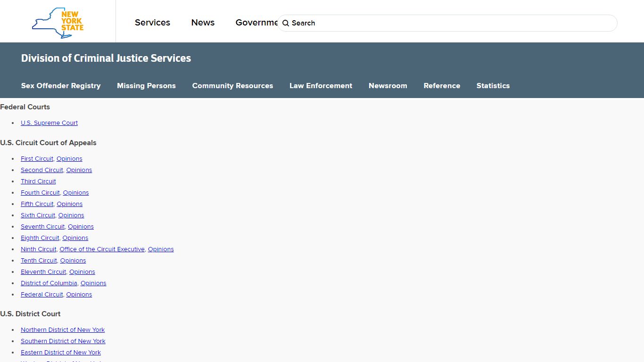This screenshot has width=644, height=362.
Task: Open the Government menu item
Action: pyautogui.click(x=256, y=23)
